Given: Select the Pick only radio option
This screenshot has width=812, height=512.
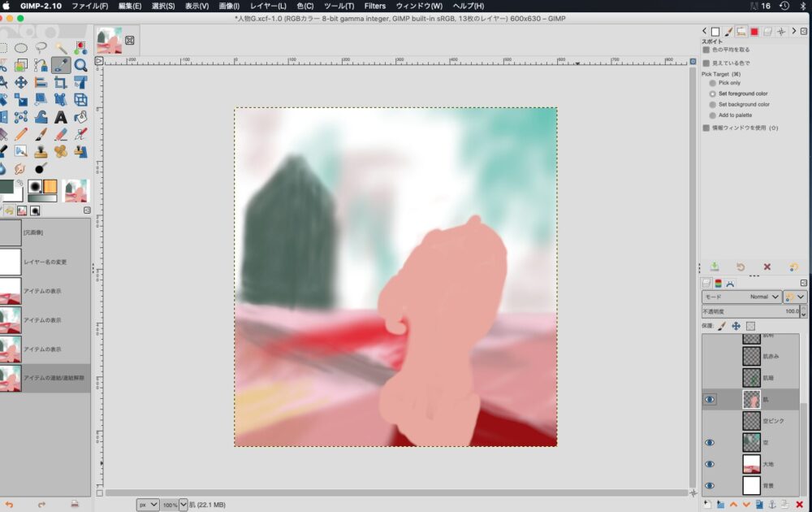Looking at the screenshot, I should [713, 83].
